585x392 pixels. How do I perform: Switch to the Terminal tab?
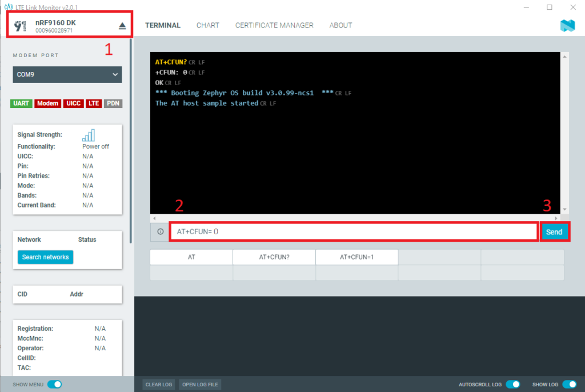click(163, 25)
